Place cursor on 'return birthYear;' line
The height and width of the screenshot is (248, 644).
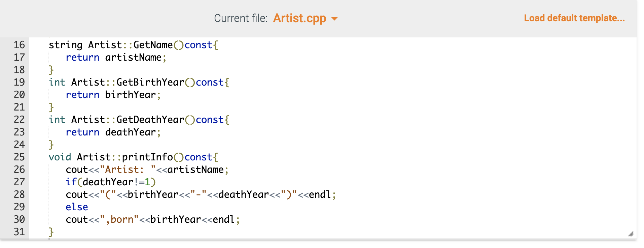click(x=113, y=95)
